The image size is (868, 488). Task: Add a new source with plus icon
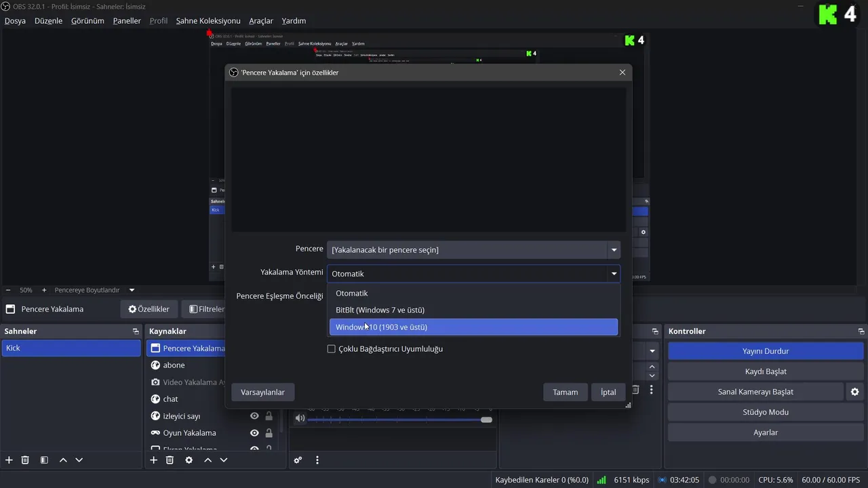(x=153, y=460)
